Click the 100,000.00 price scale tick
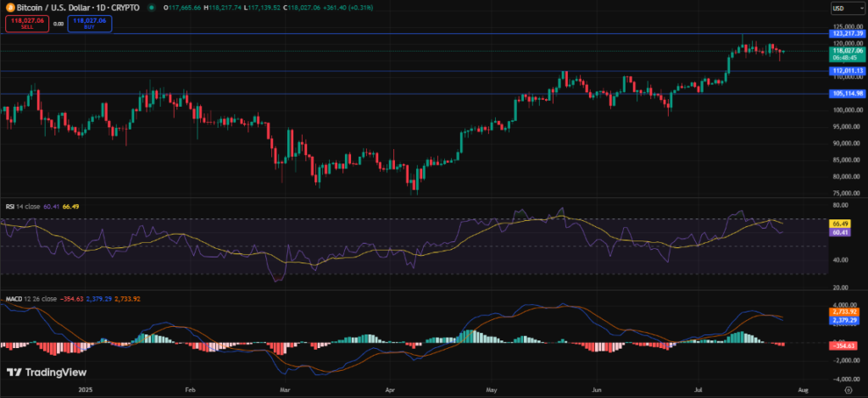Screen dimensions: 868x398 point(848,110)
